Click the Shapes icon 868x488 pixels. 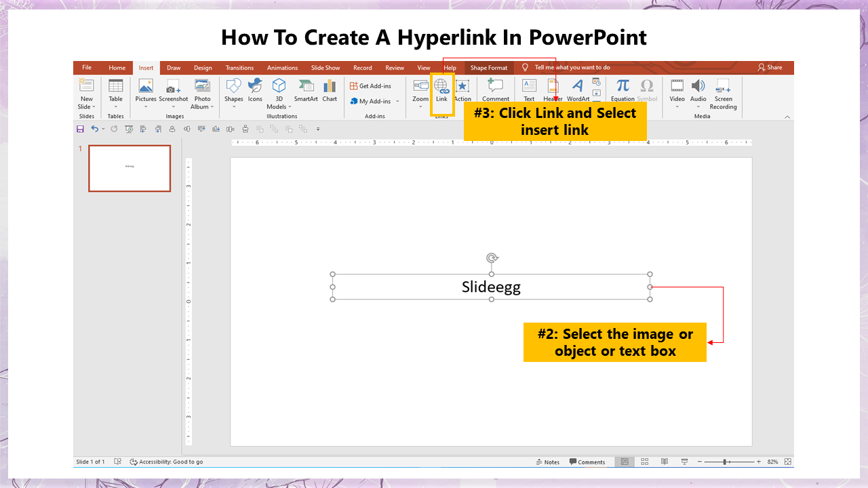(x=233, y=86)
